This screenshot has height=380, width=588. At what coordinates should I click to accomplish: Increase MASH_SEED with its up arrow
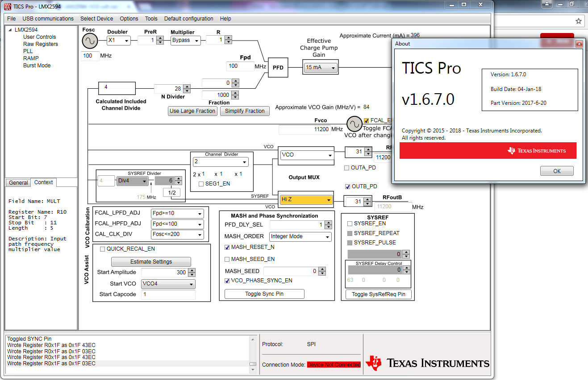click(322, 269)
